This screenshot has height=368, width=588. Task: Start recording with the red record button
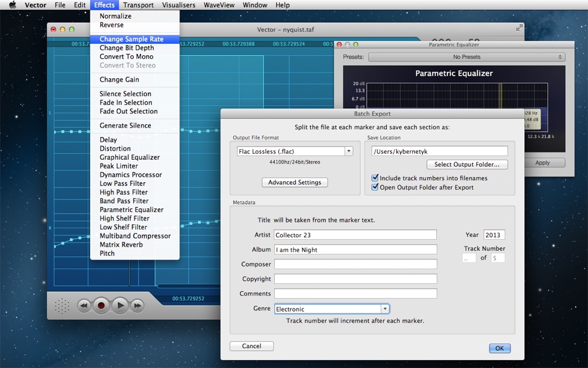102,305
